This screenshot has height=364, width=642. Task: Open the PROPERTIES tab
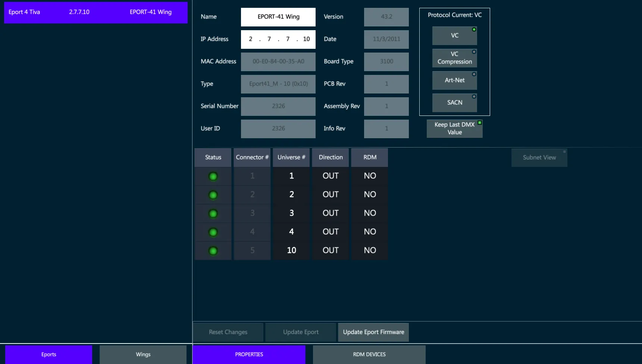[249, 354]
